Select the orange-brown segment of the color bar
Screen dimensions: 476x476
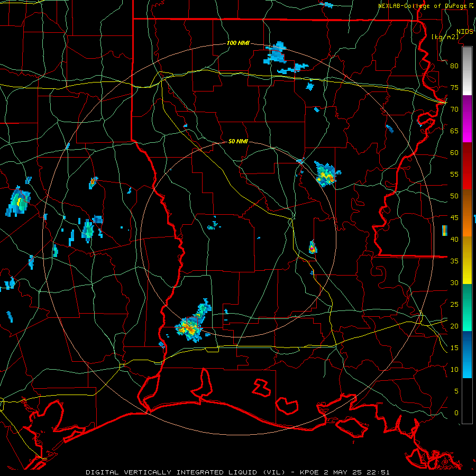[x=467, y=213]
